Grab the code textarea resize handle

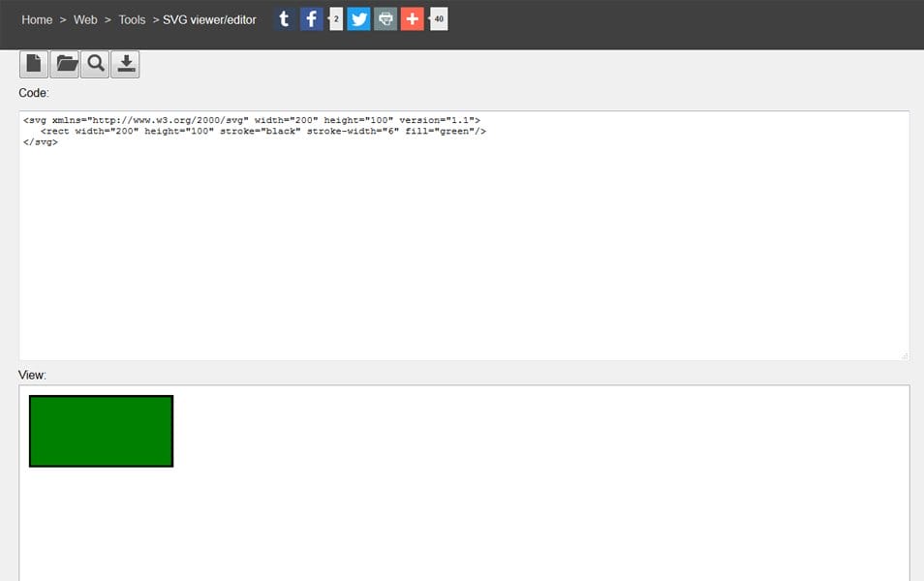905,355
